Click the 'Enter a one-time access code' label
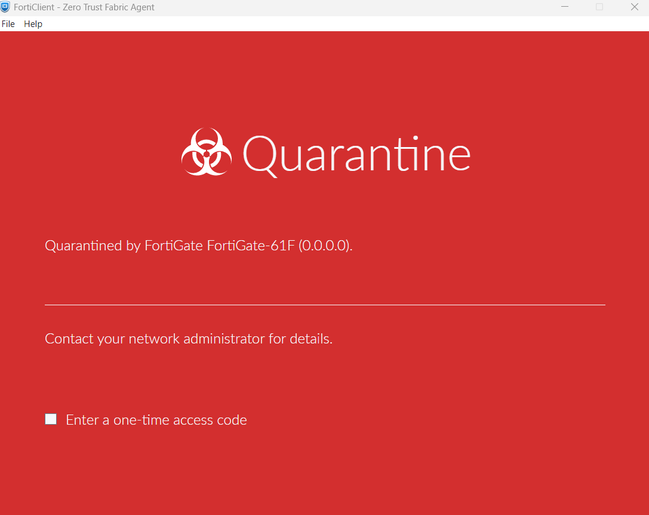 [156, 420]
